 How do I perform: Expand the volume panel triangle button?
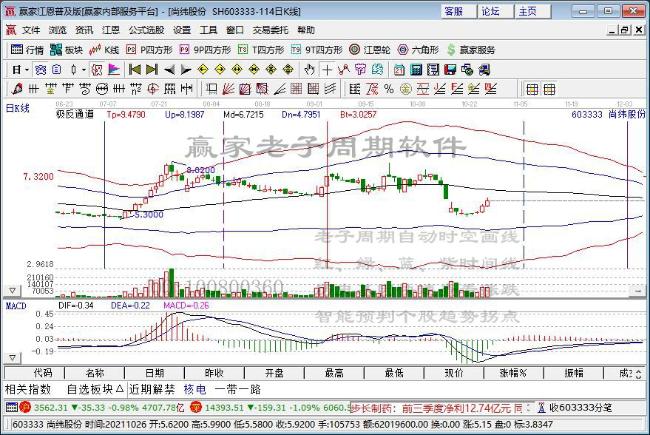point(12,291)
